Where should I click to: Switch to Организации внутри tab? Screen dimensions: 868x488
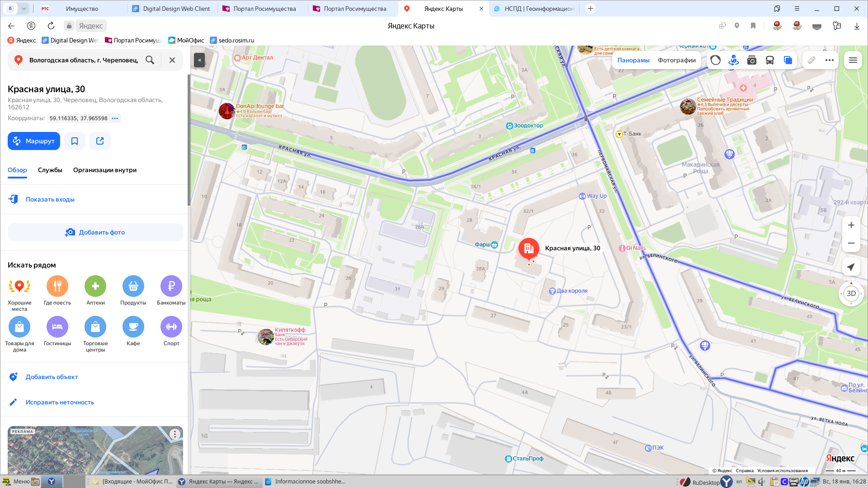click(x=105, y=170)
